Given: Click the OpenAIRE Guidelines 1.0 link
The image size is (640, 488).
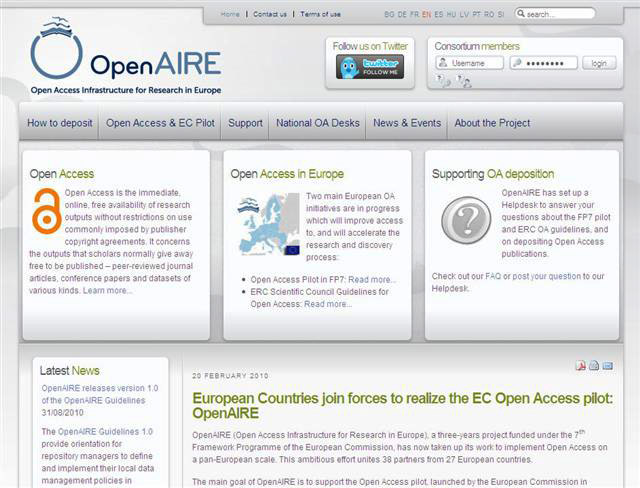Looking at the screenshot, I should [105, 431].
